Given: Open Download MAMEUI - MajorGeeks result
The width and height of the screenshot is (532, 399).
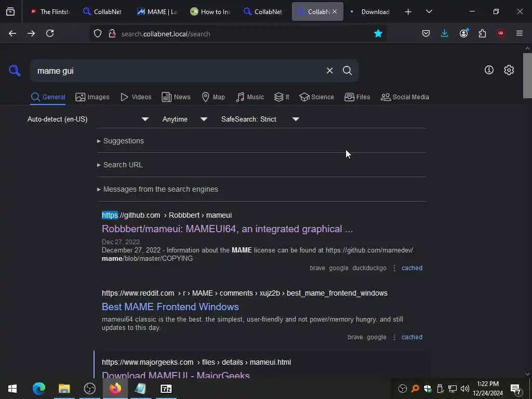Looking at the screenshot, I should tap(176, 375).
